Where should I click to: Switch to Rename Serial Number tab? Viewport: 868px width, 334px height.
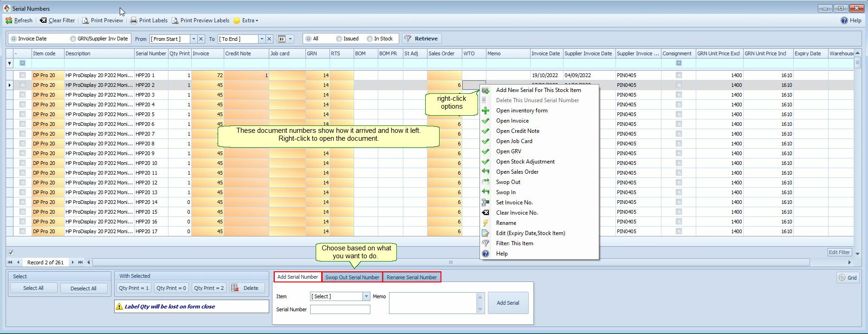[x=412, y=277]
